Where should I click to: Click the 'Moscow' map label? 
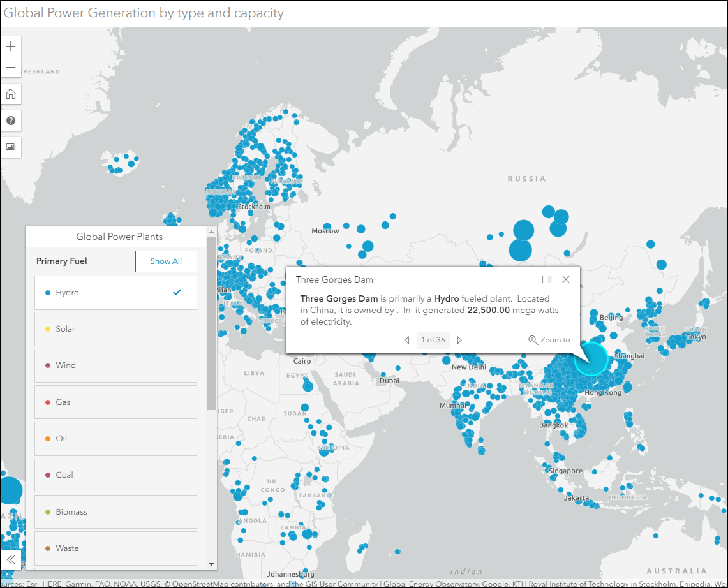325,231
